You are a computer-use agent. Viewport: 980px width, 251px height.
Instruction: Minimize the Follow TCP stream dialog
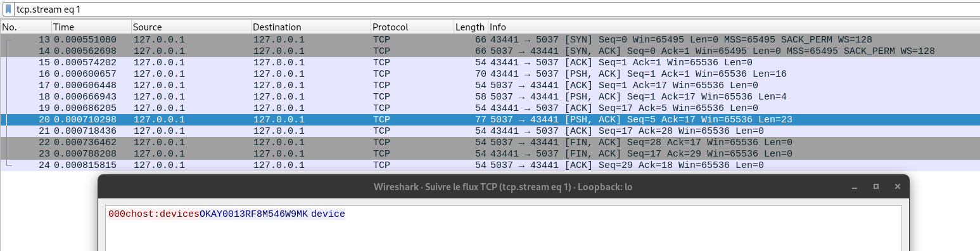click(x=855, y=186)
